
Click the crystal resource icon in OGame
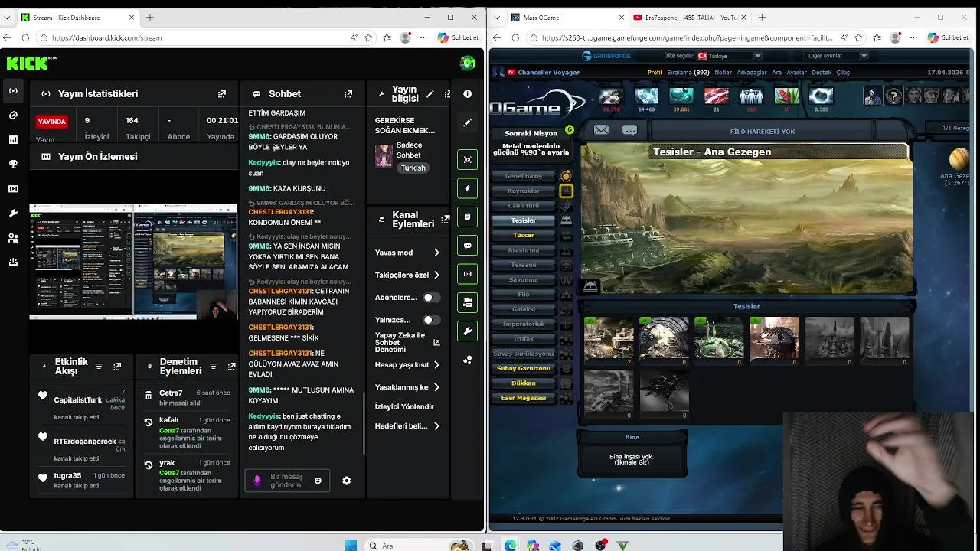(646, 96)
